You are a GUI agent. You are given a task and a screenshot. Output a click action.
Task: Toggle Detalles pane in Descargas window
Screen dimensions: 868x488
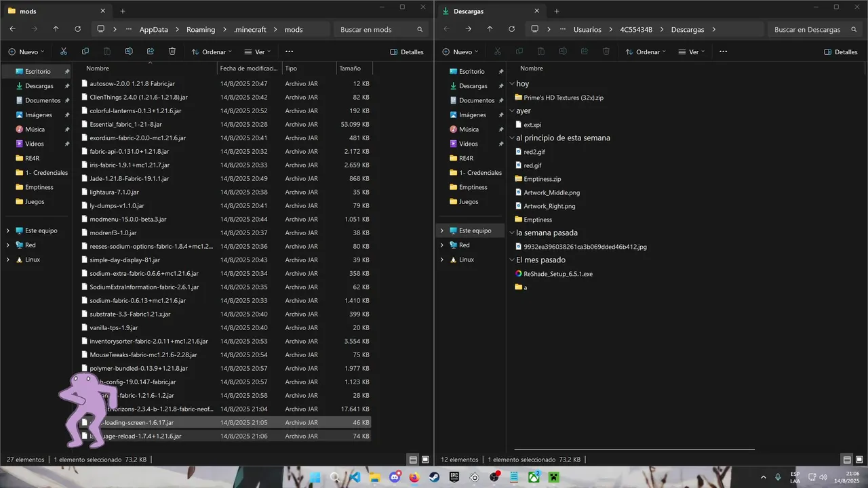click(x=841, y=52)
